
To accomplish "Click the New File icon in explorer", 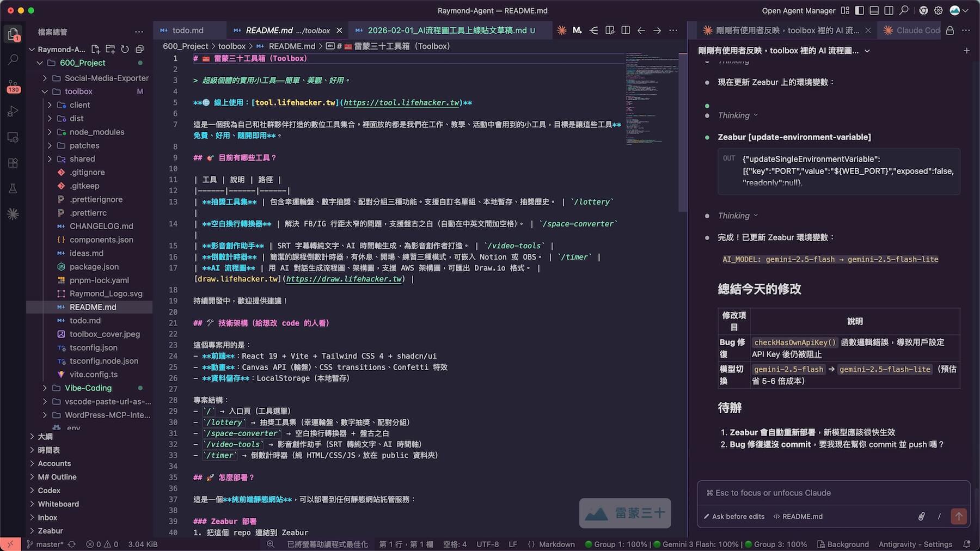I will click(96, 49).
